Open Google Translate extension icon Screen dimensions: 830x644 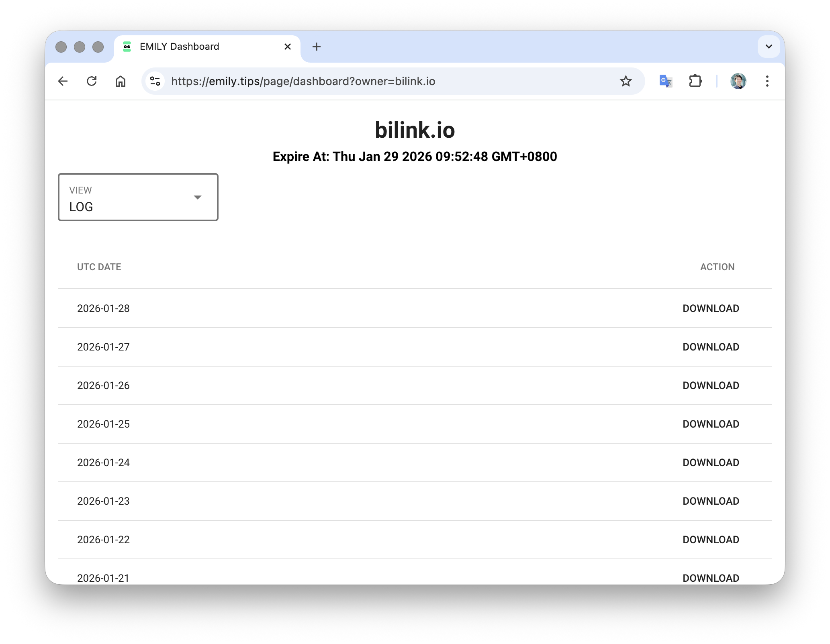(665, 82)
